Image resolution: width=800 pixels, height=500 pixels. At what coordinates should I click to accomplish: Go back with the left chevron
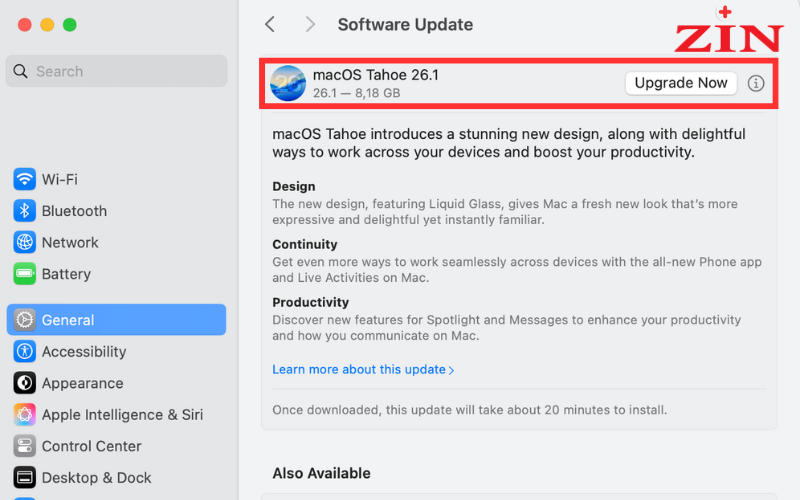click(270, 24)
